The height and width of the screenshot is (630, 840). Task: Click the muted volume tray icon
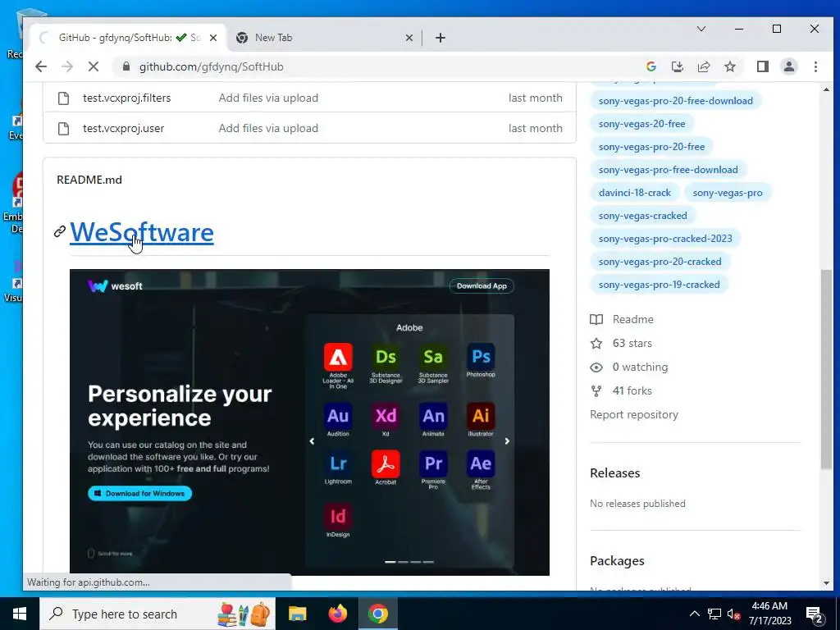(x=734, y=614)
